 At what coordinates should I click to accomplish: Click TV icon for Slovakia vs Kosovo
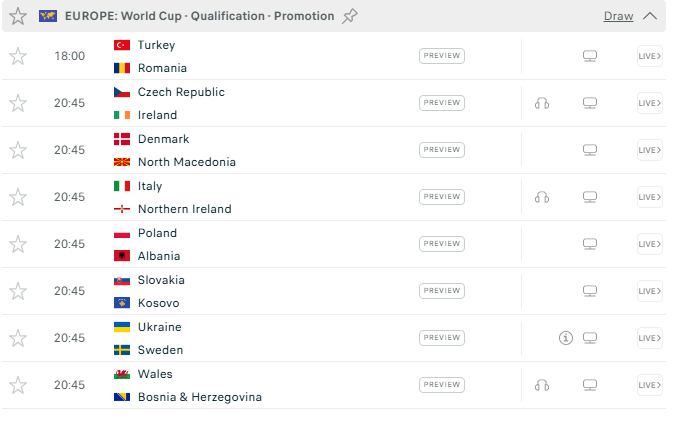(x=590, y=291)
